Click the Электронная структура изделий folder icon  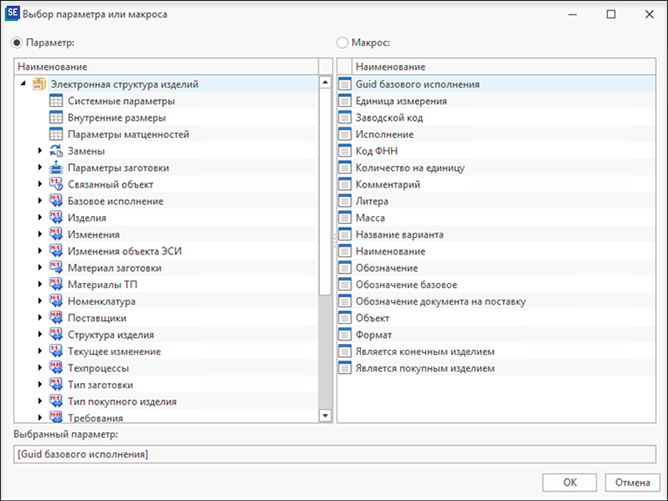[x=39, y=84]
